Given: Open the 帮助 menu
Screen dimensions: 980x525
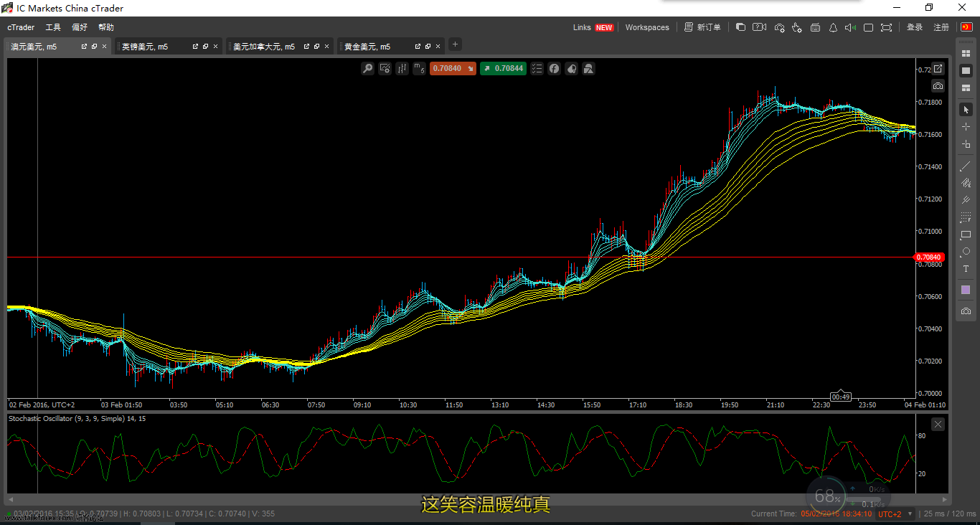Looking at the screenshot, I should pyautogui.click(x=106, y=27).
